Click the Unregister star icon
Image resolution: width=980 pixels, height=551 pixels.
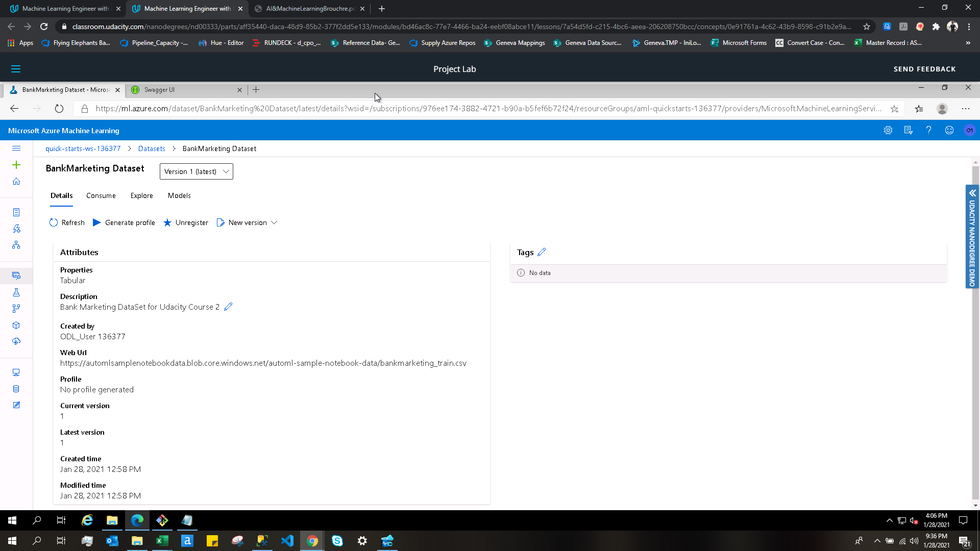pyautogui.click(x=167, y=222)
